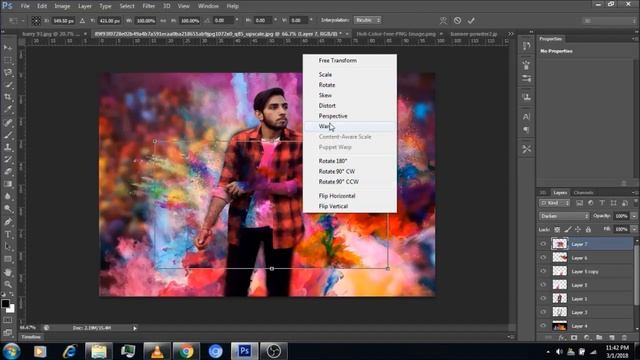
Task: Delete layer using the trash icon
Action: 624,338
